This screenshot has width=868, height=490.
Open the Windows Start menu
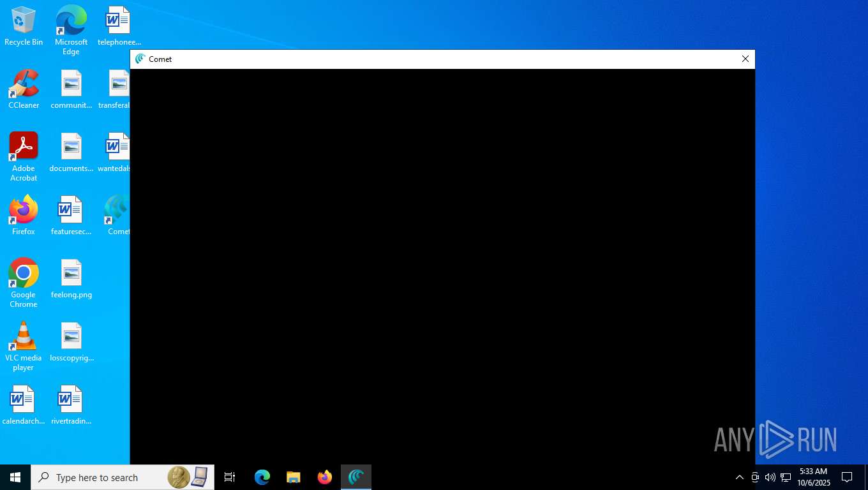click(x=15, y=477)
